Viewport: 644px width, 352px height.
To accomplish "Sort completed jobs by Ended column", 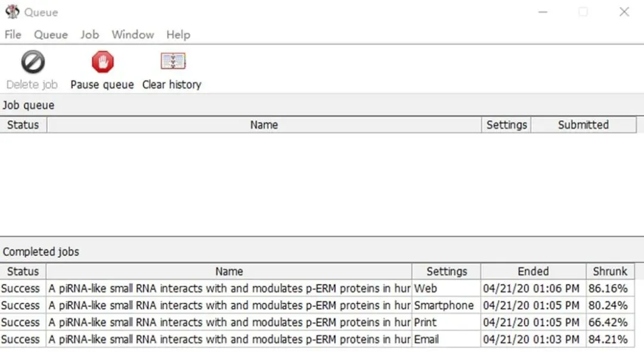I will pyautogui.click(x=532, y=272).
